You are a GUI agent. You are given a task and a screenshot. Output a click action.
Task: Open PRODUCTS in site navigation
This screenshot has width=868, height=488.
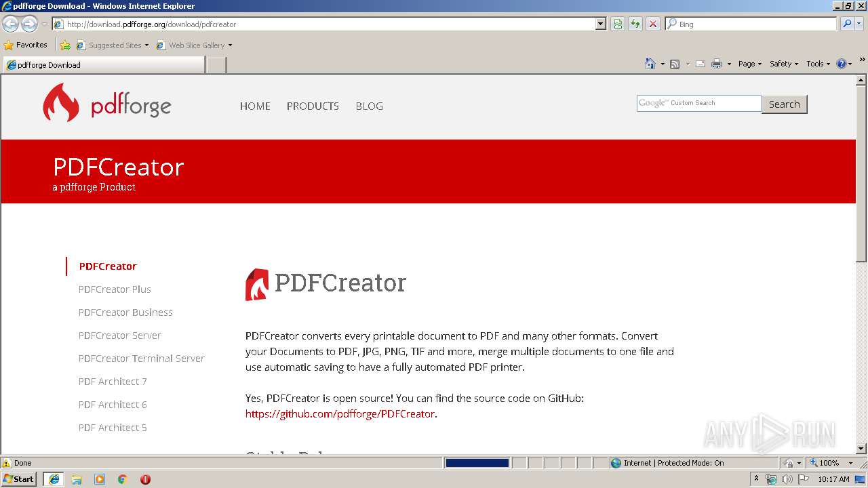pos(313,106)
